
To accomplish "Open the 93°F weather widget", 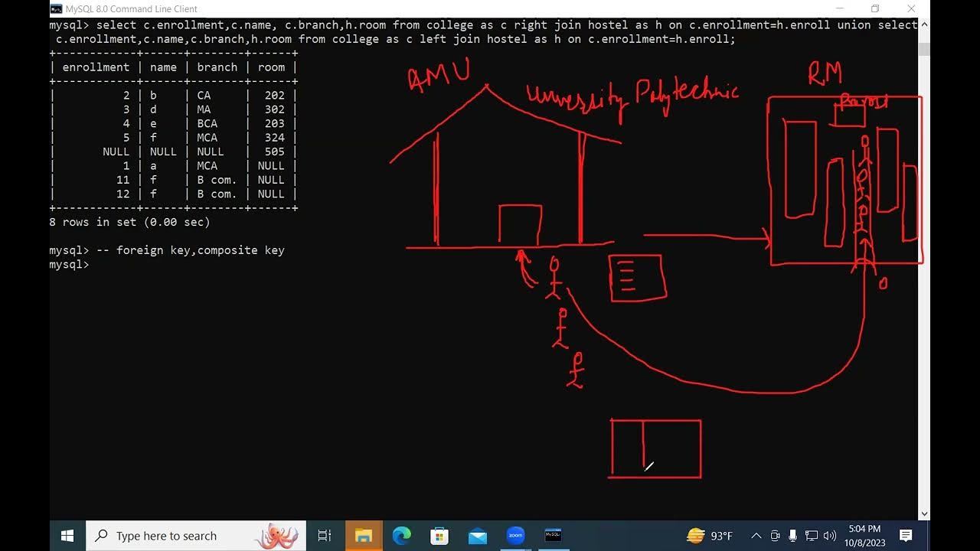I will [x=710, y=536].
